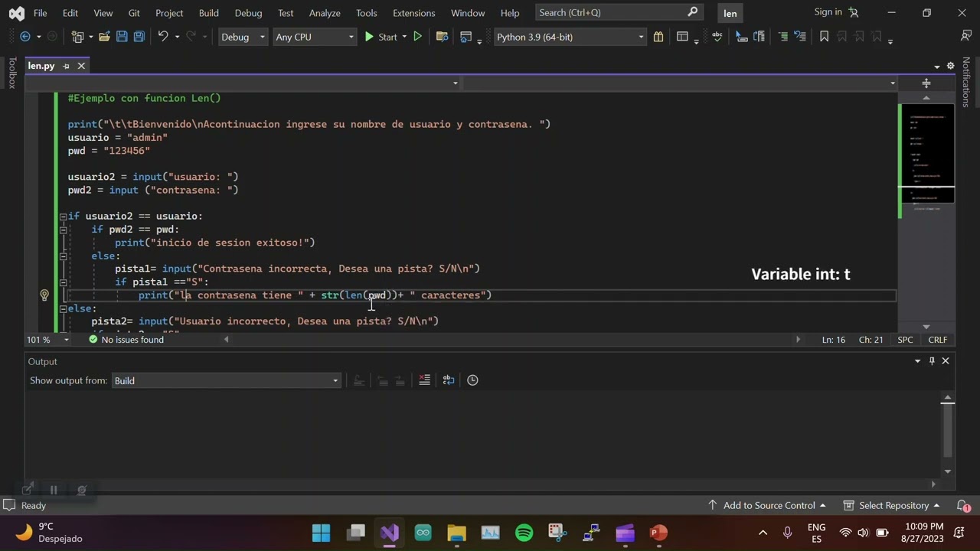
Task: Open the Any CPU platform dropdown
Action: pyautogui.click(x=314, y=37)
